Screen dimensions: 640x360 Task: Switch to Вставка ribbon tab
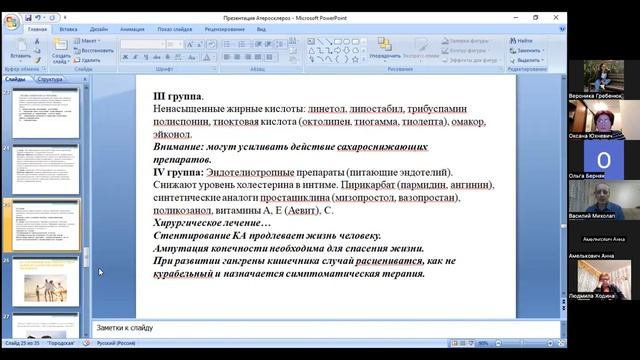point(68,29)
